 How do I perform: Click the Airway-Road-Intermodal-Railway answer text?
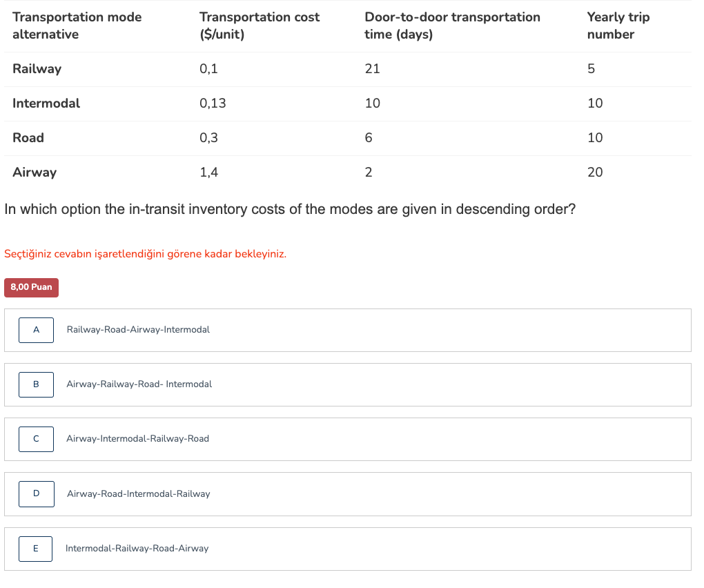[x=139, y=494]
